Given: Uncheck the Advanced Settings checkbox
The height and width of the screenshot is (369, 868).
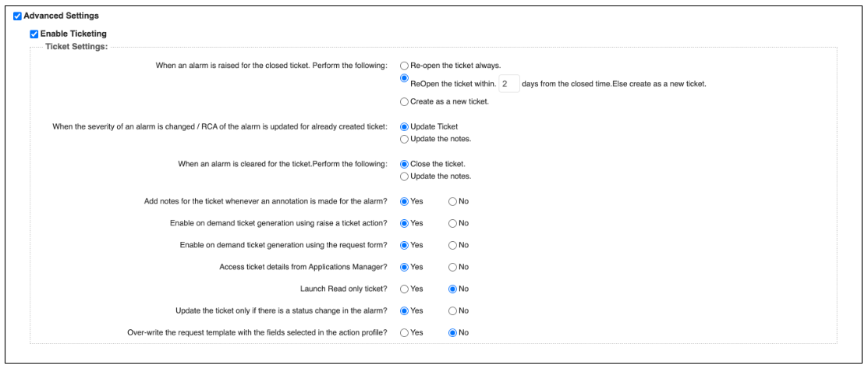Looking at the screenshot, I should coord(17,16).
